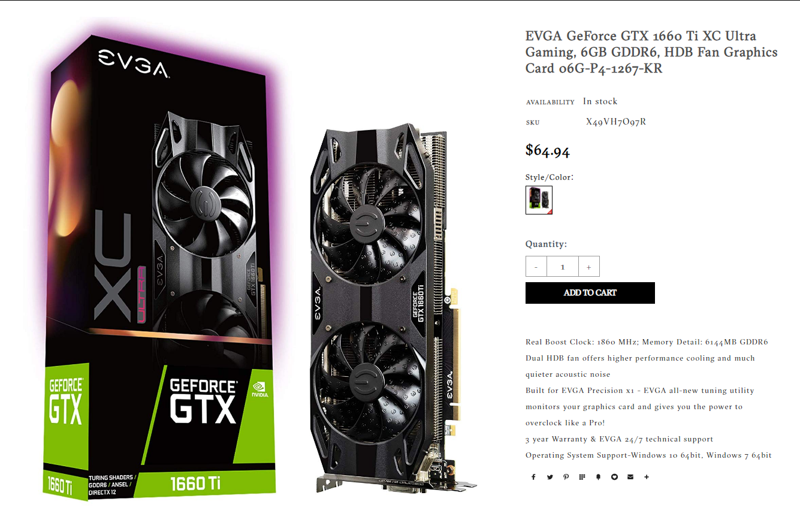The width and height of the screenshot is (800, 532).
Task: Share product via email envelope icon
Action: click(630, 477)
